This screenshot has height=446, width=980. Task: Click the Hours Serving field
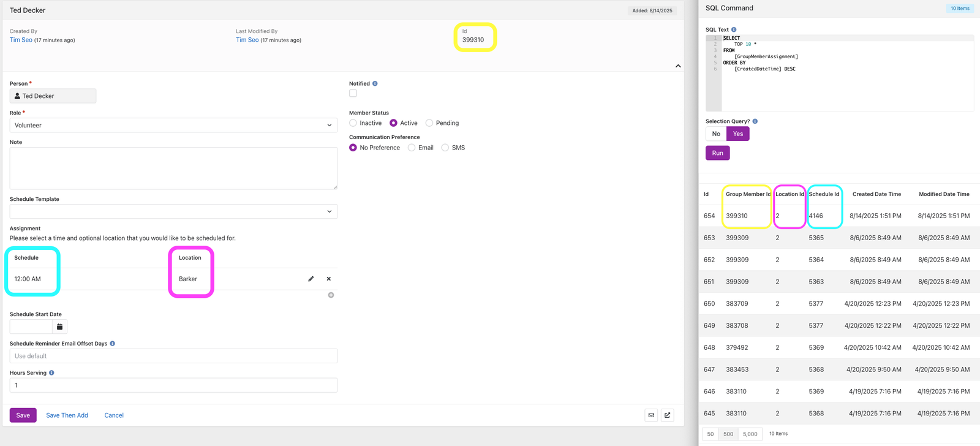(173, 385)
